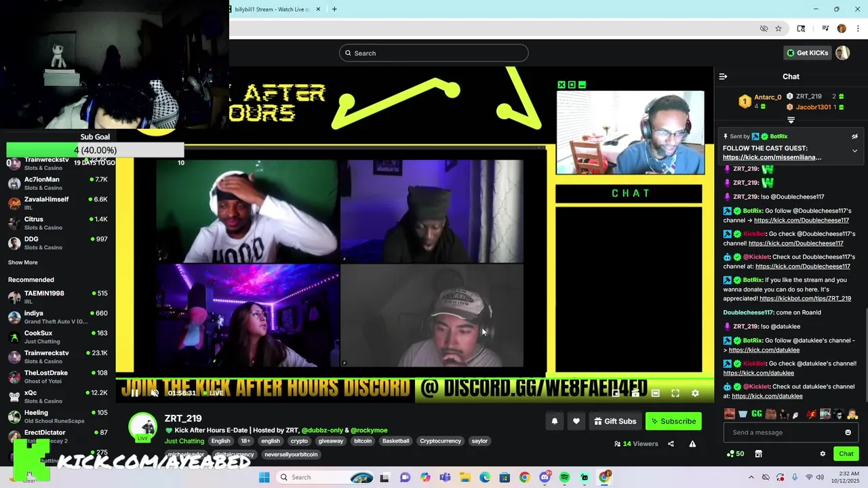
Task: Expand the pinned message chevron
Action: tap(854, 150)
